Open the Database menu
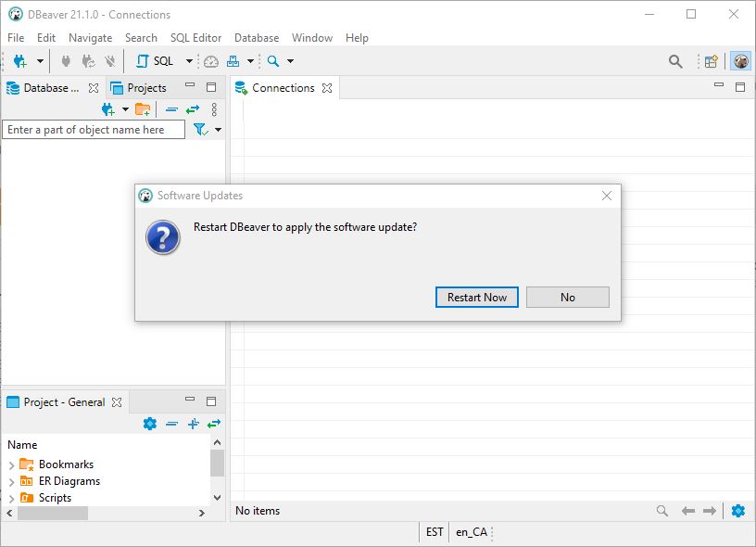 click(x=257, y=38)
